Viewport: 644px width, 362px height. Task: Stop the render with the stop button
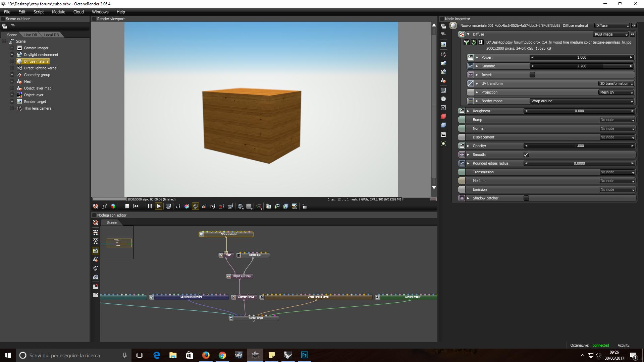(x=127, y=206)
